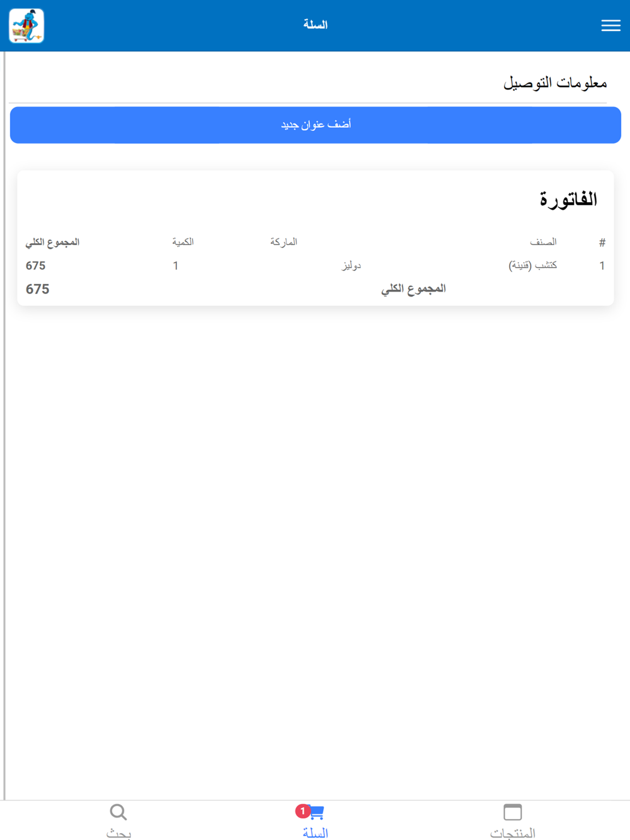Screen dimensions: 630x840
Task: Add a new address with أضف عنوان جديد
Action: click(x=316, y=125)
